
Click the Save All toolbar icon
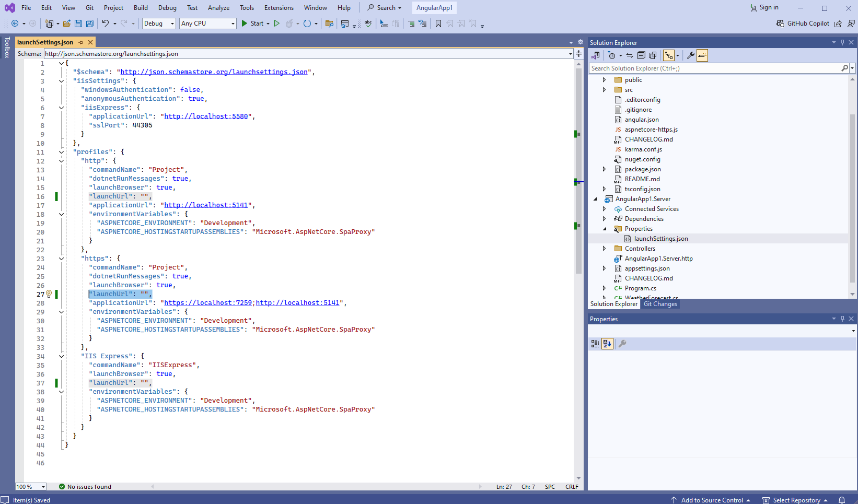90,24
